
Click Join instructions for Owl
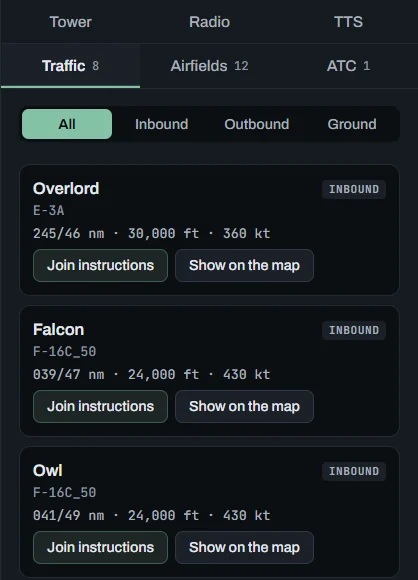click(100, 547)
